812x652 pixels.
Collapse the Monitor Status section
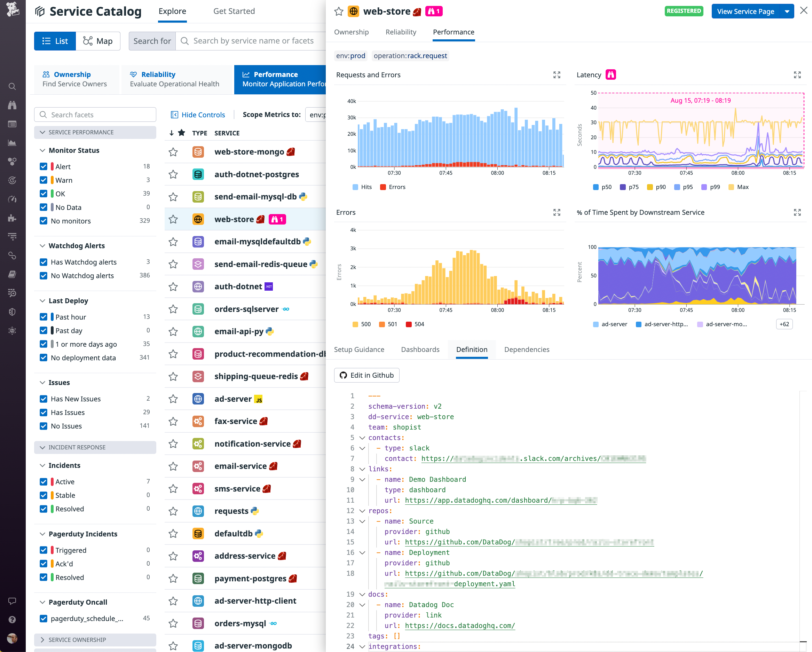click(42, 150)
